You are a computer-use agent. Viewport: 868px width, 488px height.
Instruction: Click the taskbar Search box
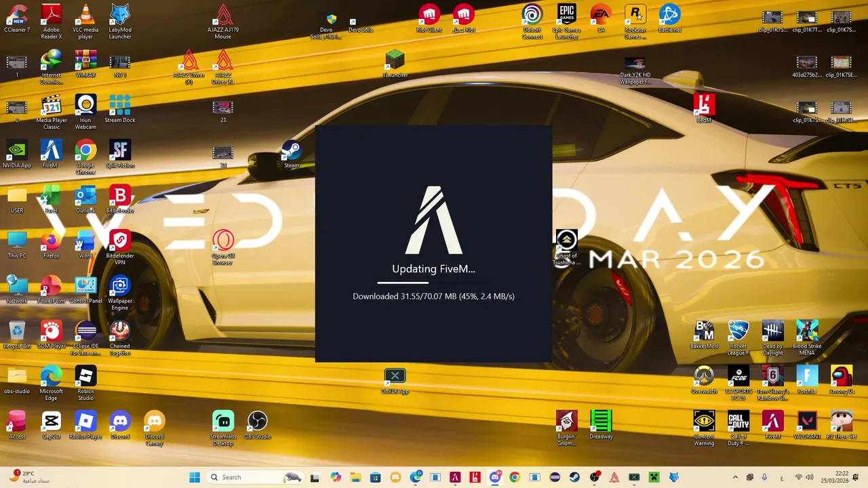point(255,477)
